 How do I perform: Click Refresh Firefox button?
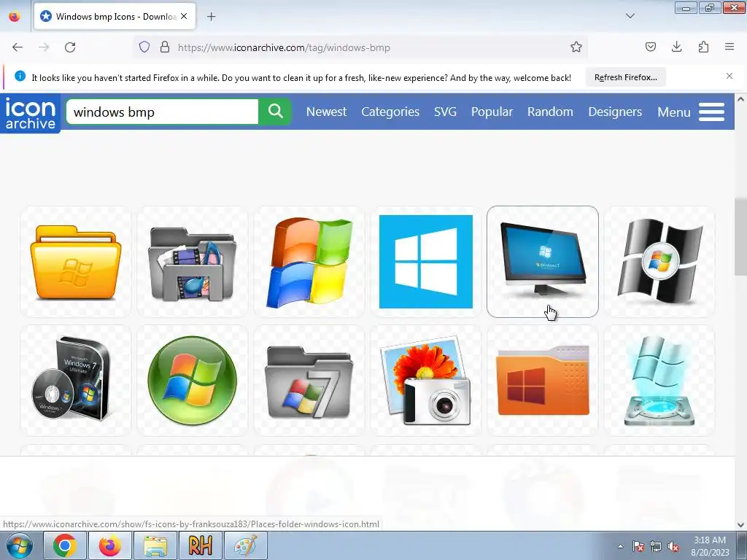coord(625,77)
